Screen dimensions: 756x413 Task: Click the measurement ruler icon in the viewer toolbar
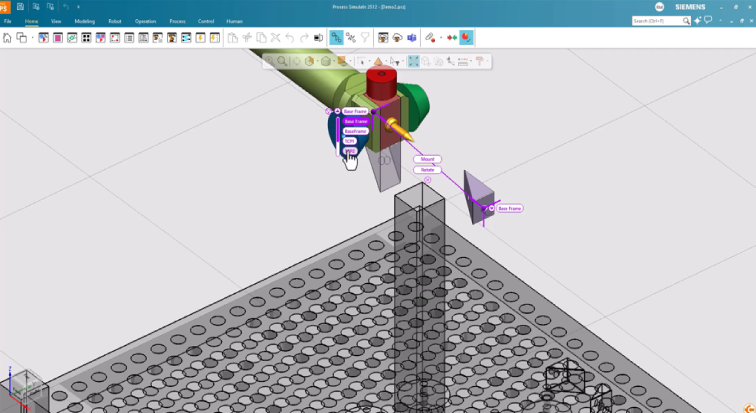463,61
